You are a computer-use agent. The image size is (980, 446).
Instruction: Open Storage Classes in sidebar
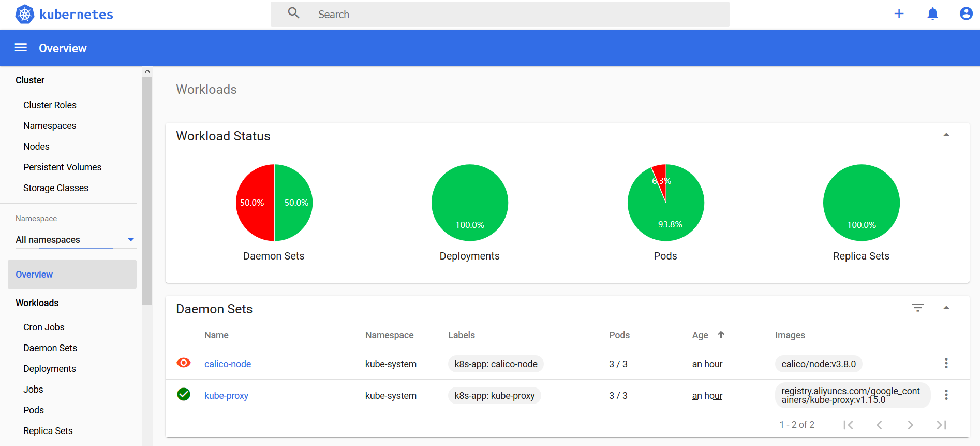pyautogui.click(x=56, y=188)
